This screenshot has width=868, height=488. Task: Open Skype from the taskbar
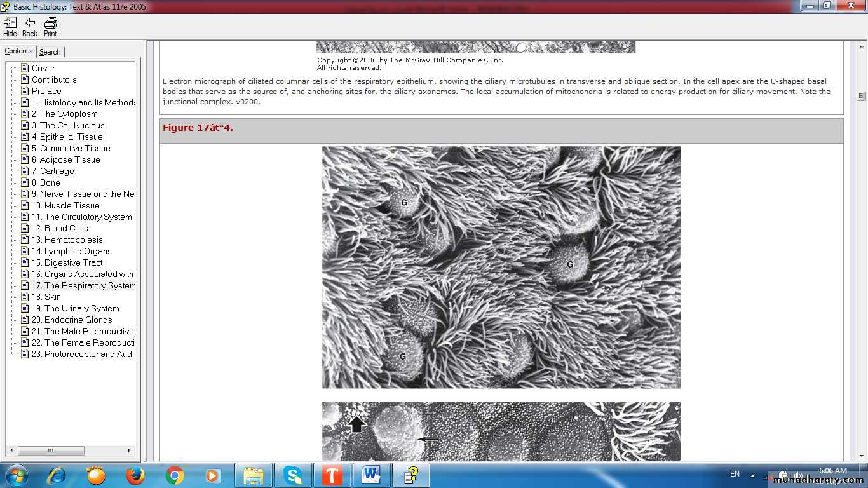pos(292,475)
